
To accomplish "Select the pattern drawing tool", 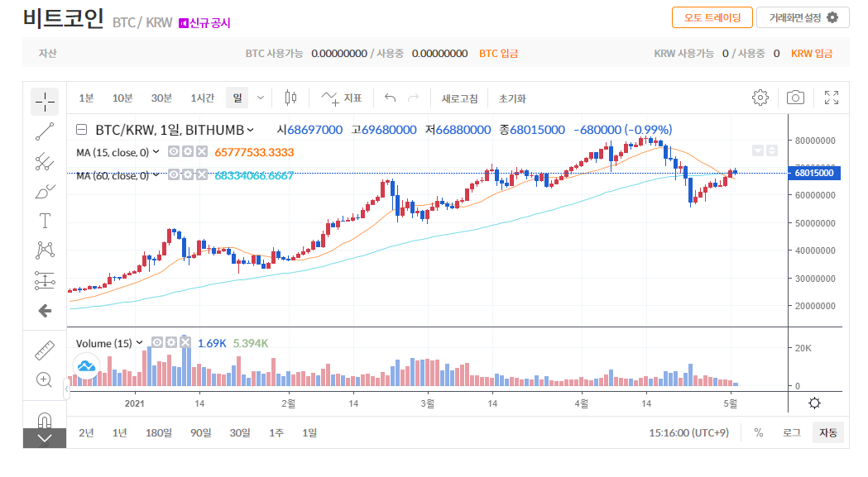I will [x=45, y=250].
